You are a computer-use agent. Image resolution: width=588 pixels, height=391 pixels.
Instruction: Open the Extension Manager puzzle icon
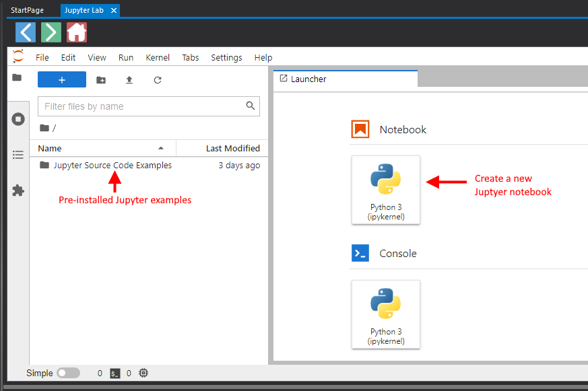(18, 190)
